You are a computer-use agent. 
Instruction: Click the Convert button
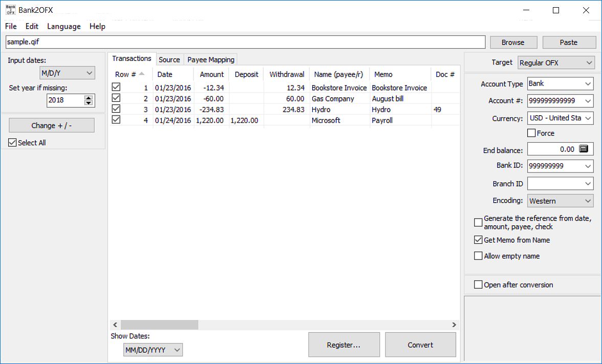tap(420, 345)
